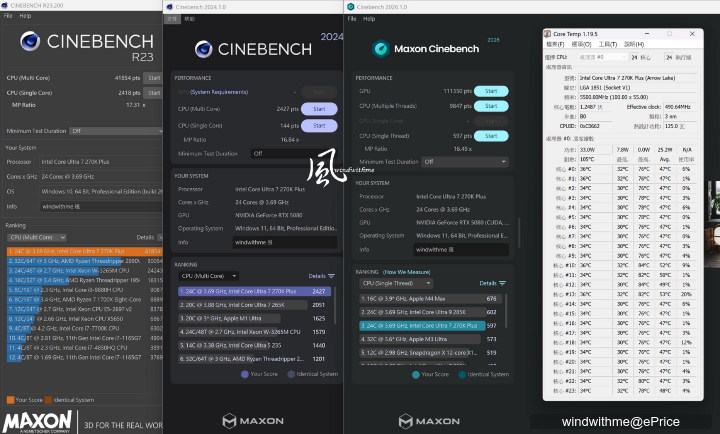
Task: Select the Intel Core i7-7700K CPU row in R23 ranking
Action: tap(84, 329)
